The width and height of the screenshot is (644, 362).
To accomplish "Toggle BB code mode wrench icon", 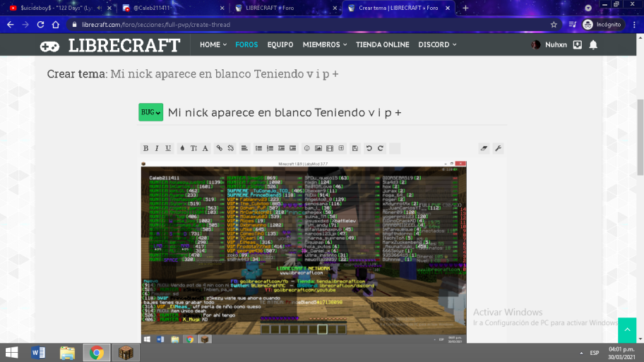I will click(499, 148).
